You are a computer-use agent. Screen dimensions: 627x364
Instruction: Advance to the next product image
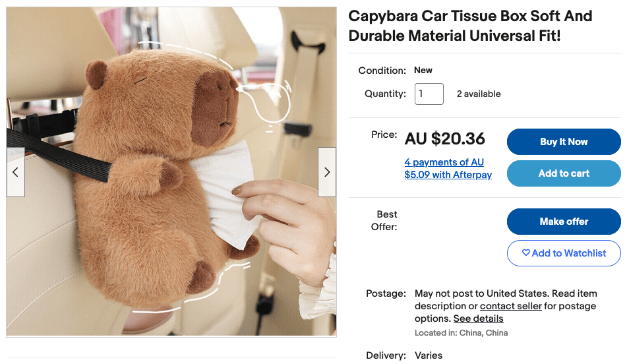327,172
